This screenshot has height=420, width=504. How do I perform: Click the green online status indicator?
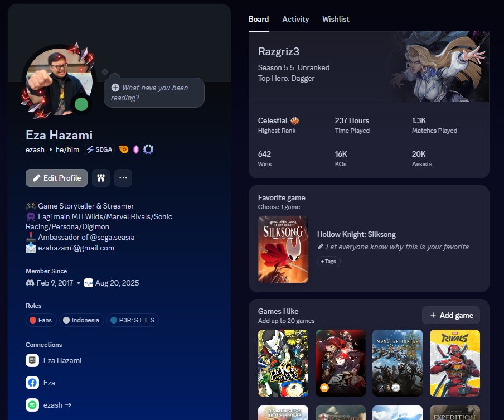point(81,104)
